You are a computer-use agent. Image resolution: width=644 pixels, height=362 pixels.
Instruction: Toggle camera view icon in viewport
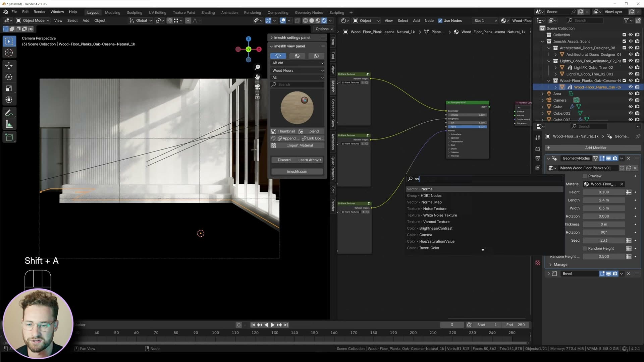pos(257,87)
